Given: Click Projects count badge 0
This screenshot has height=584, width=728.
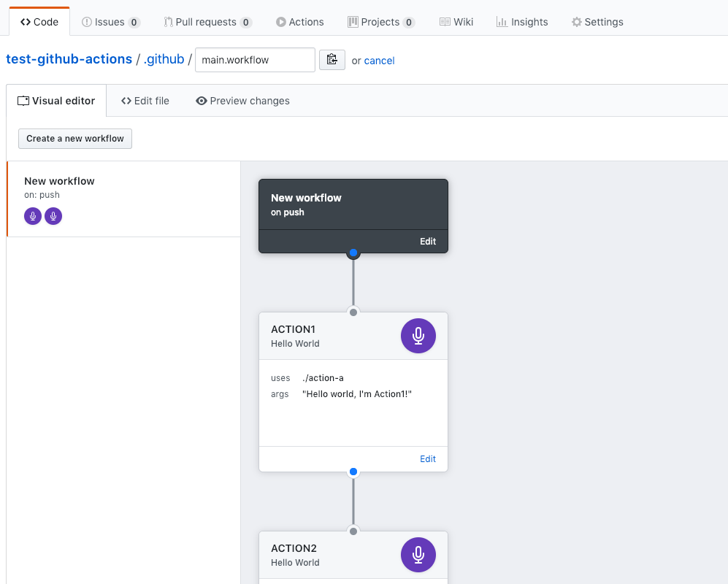Looking at the screenshot, I should tap(409, 23).
